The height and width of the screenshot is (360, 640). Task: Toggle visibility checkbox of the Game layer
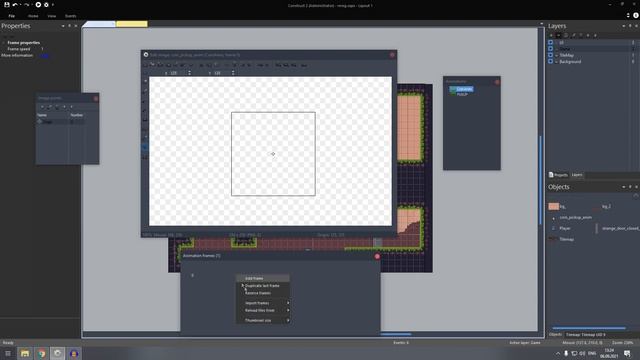550,49
